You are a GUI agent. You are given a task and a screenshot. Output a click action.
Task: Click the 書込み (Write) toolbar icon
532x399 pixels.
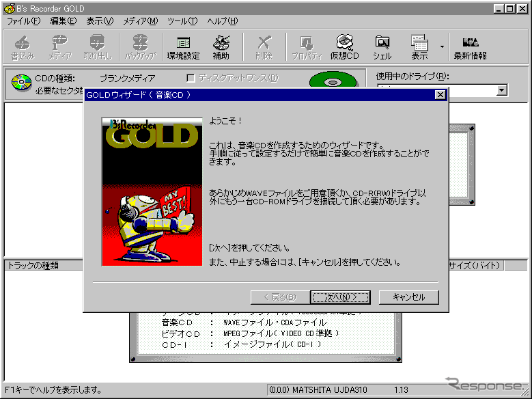(23, 48)
